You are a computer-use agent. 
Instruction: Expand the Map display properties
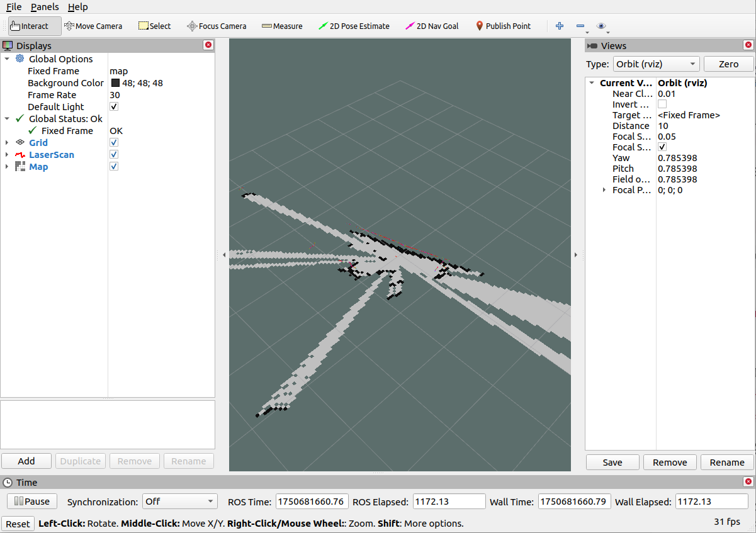tap(7, 166)
